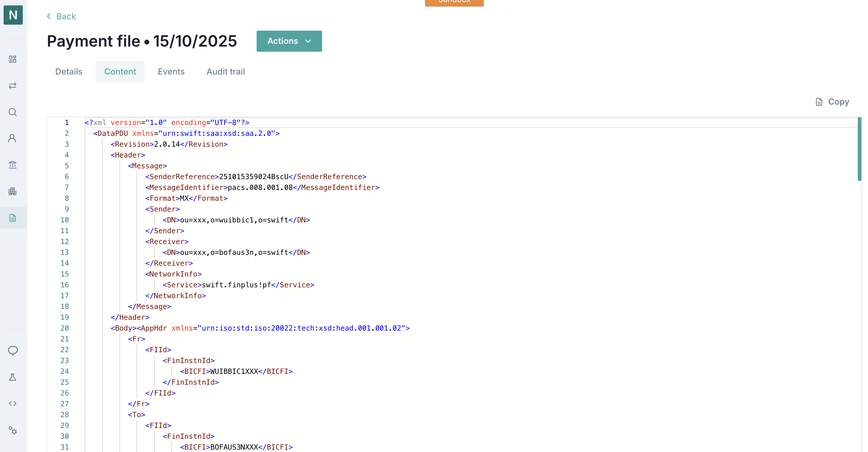Open the building organization sidebar icon

(13, 191)
